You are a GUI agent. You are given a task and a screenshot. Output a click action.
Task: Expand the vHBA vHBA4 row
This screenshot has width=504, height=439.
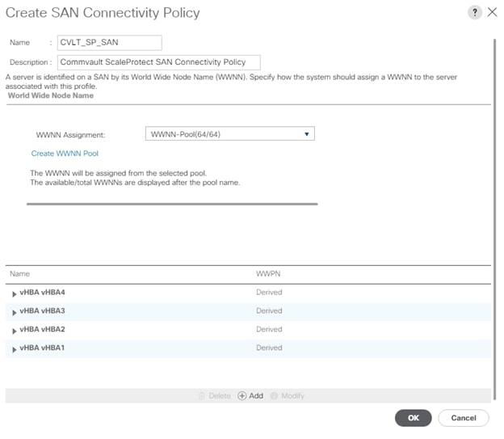(x=15, y=293)
